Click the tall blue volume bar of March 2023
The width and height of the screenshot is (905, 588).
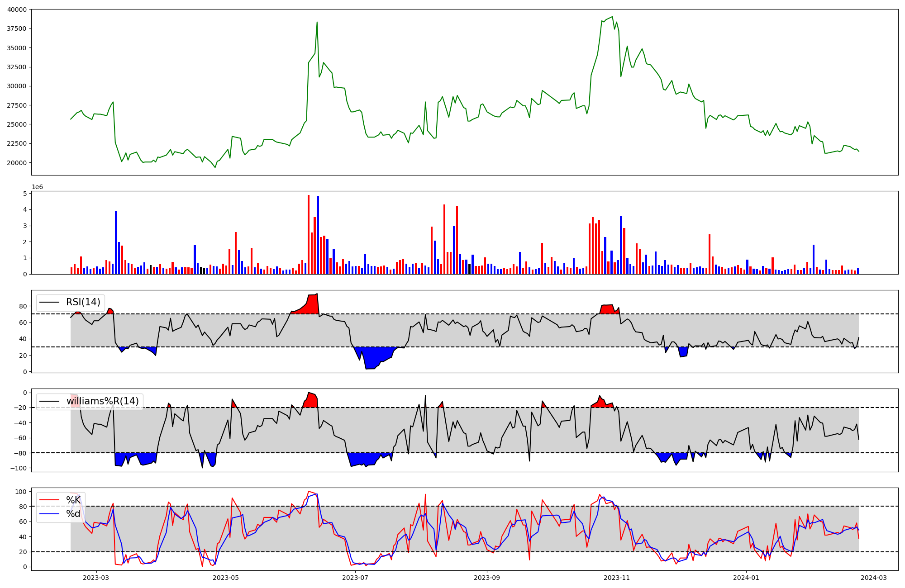click(116, 242)
